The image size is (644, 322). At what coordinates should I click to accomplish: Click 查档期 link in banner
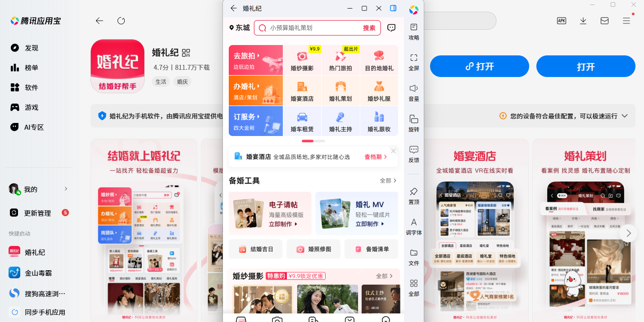(x=375, y=157)
